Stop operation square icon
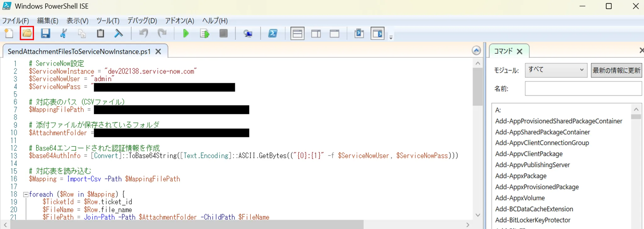The height and width of the screenshot is (229, 644). click(223, 33)
